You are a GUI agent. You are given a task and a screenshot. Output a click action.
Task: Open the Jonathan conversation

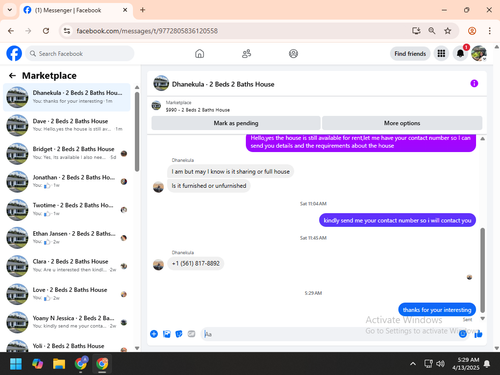point(67,181)
